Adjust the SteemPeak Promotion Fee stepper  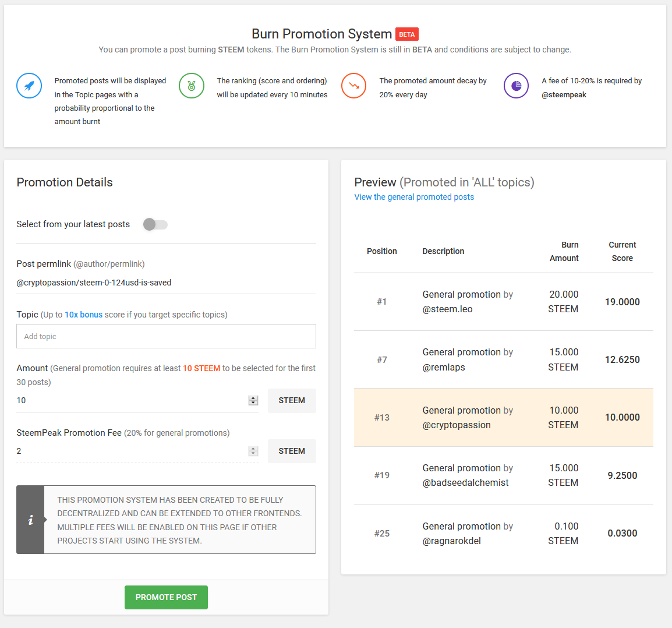253,451
